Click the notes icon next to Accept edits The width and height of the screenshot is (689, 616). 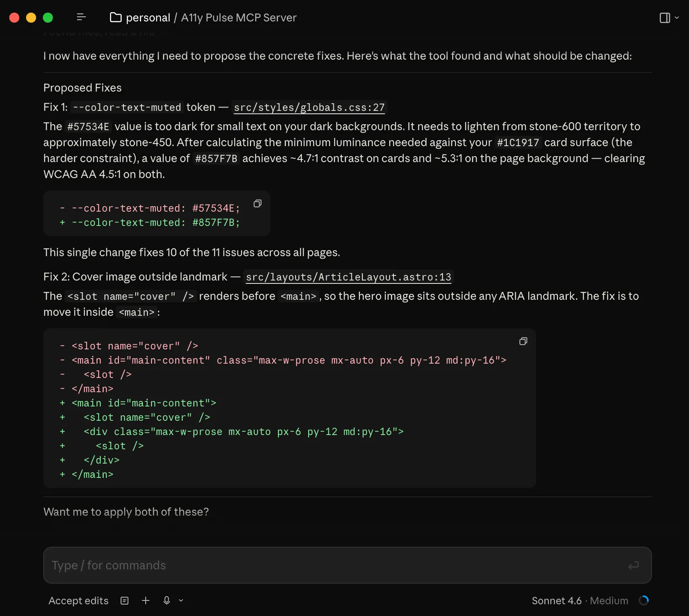click(124, 600)
